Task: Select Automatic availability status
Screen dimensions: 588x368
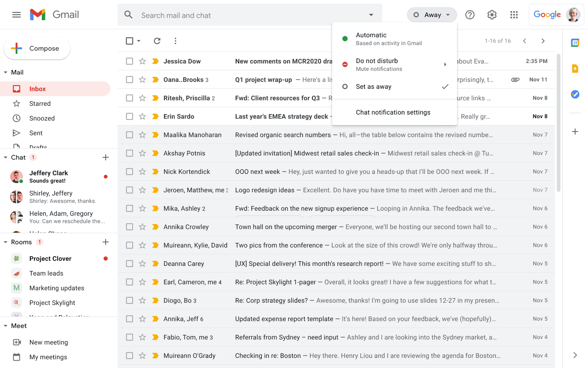Action: (371, 38)
